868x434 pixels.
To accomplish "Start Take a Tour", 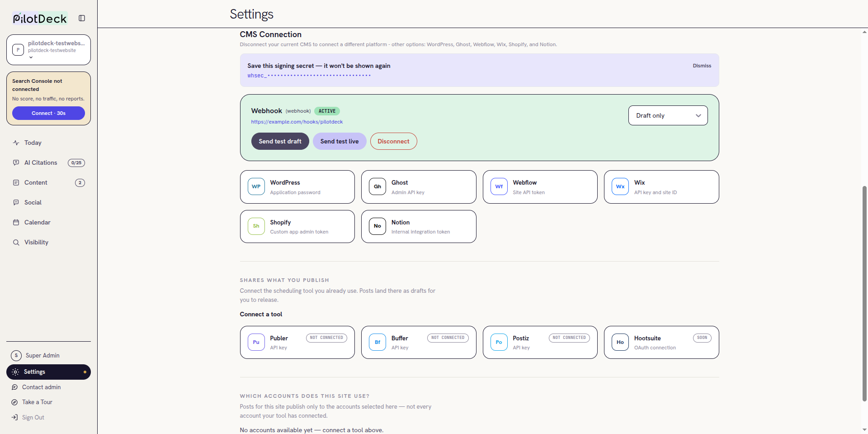I will tap(37, 402).
